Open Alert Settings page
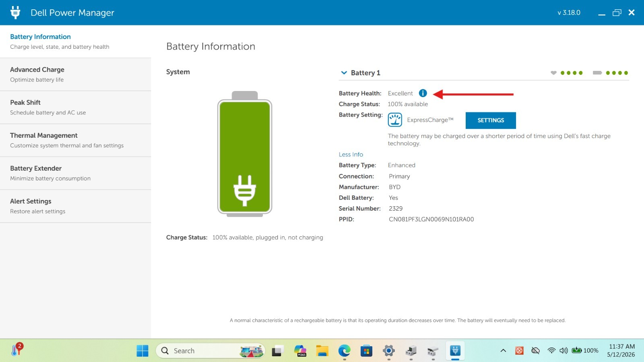 coord(76,207)
